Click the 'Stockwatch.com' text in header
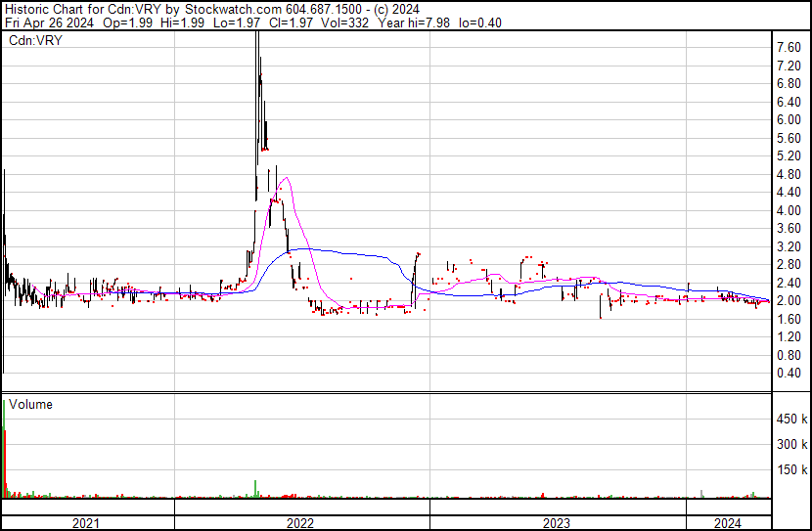 tap(234, 10)
